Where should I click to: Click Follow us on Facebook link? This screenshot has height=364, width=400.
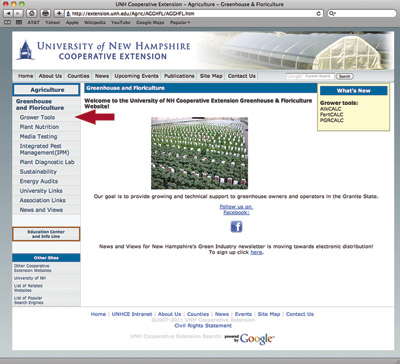pos(236,210)
